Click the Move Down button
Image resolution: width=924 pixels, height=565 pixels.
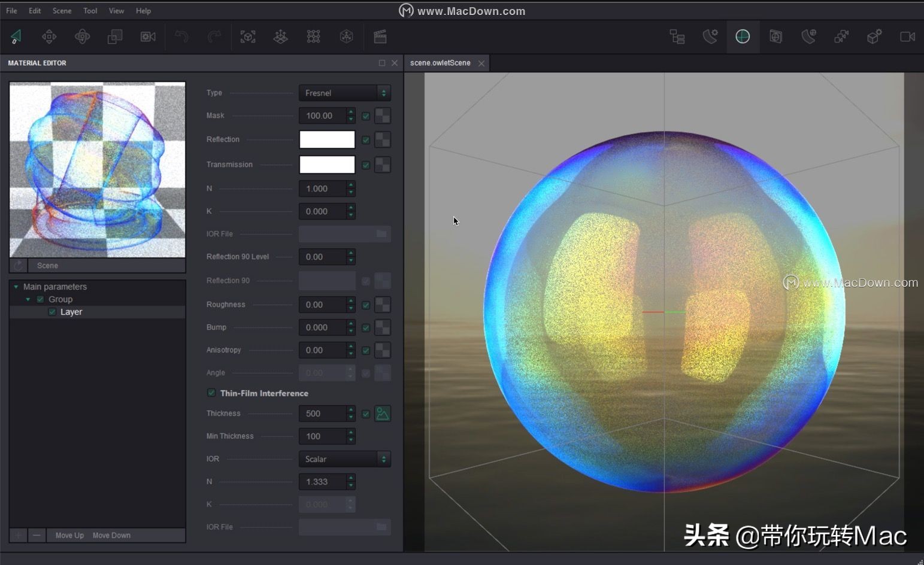pos(111,535)
